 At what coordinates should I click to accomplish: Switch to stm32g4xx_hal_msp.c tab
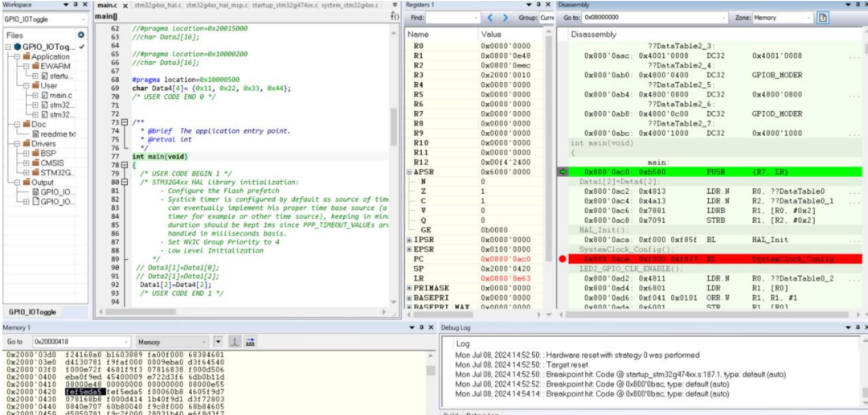(217, 6)
